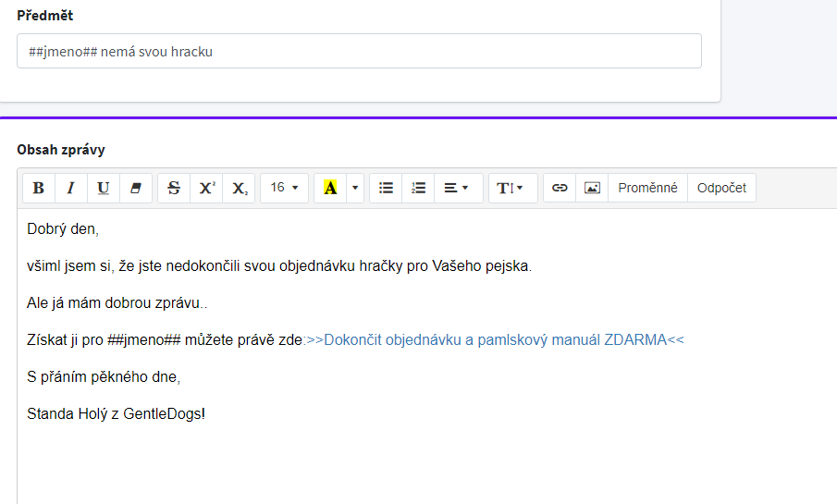
Task: Insert a hyperlink
Action: 560,188
